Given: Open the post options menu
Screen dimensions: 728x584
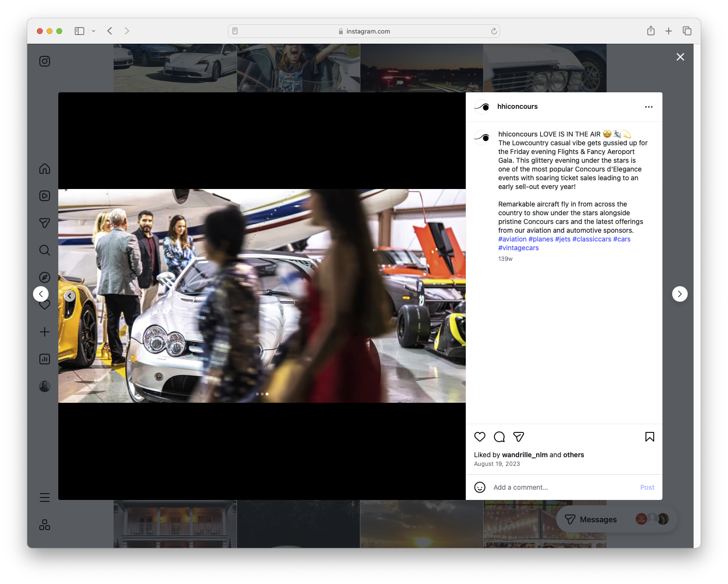Looking at the screenshot, I should click(x=649, y=106).
